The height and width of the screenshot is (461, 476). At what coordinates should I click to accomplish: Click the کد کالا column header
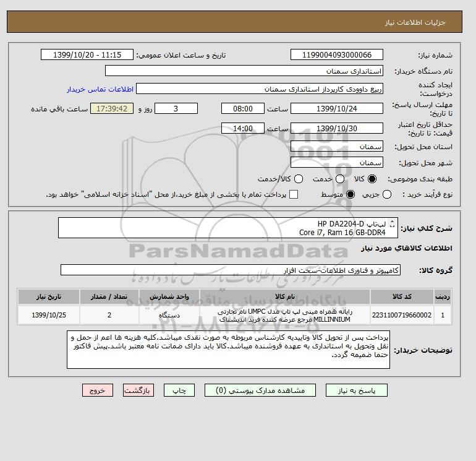pyautogui.click(x=402, y=296)
